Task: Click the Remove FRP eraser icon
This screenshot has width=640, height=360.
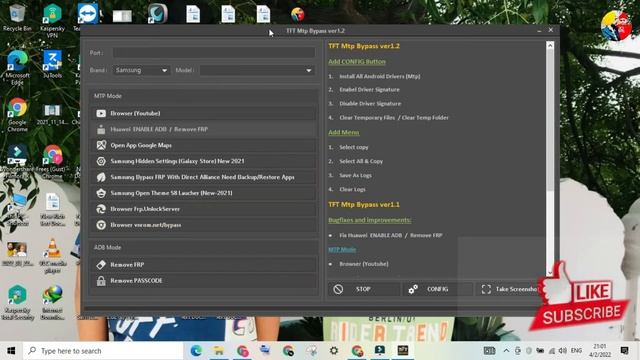Action: 101,264
